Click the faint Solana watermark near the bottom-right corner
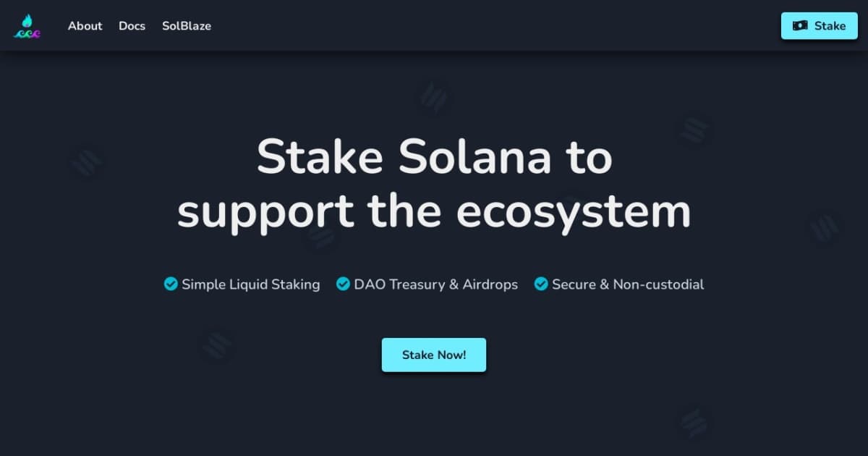Screen dimensions: 868x456 pos(693,421)
